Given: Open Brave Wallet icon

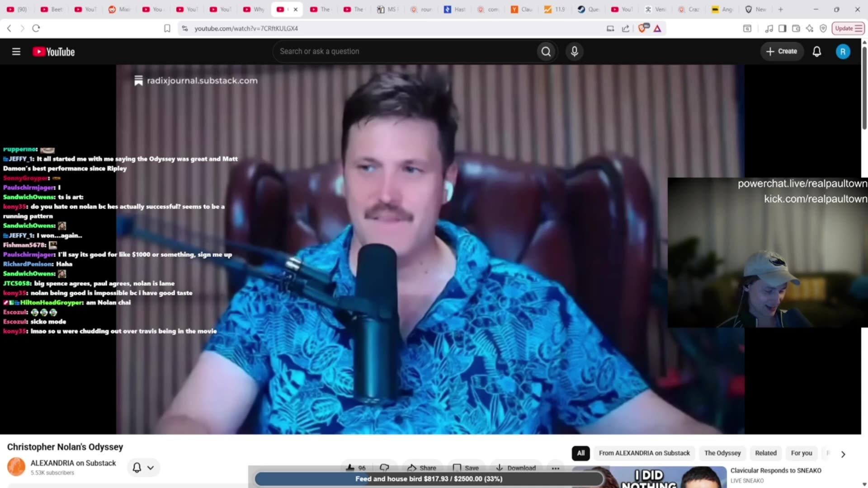Looking at the screenshot, I should [x=796, y=28].
